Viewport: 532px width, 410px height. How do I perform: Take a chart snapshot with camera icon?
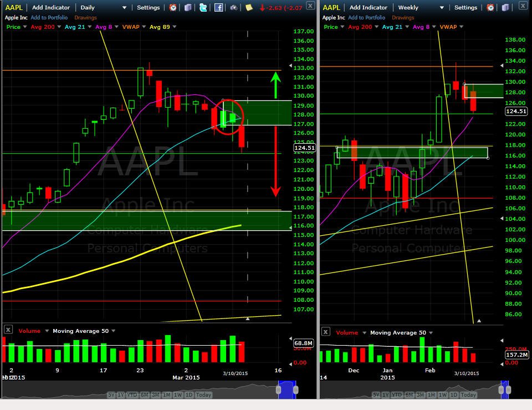234,7
